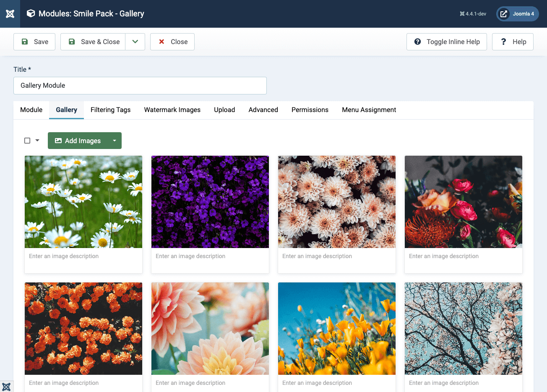Screen dimensions: 547x392
Task: Switch to the Upload tab
Action: click(x=224, y=110)
